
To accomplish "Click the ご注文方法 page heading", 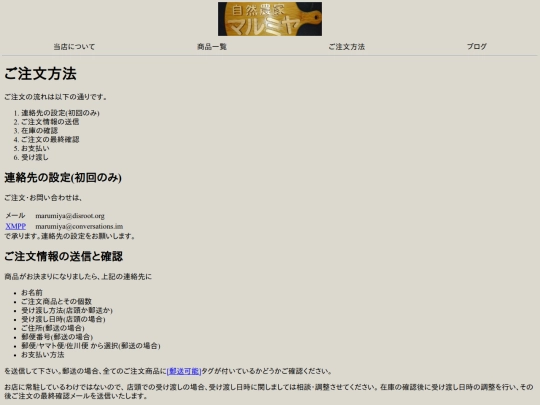I will [x=40, y=74].
